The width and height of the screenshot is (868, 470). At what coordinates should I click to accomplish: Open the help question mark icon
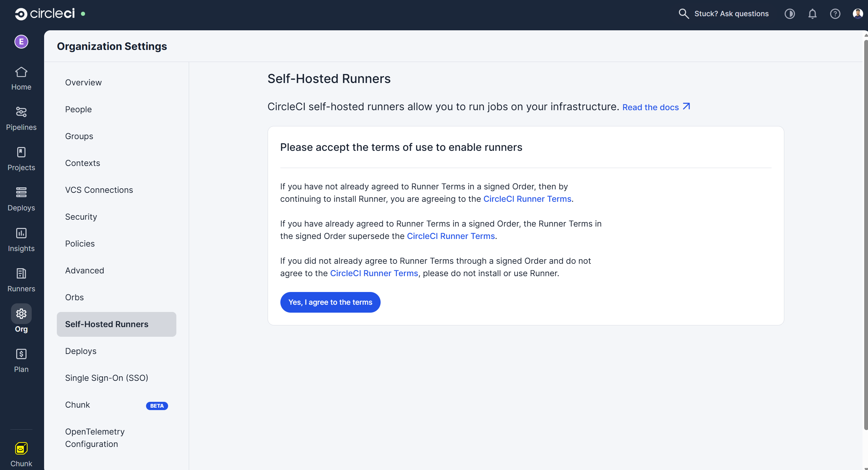click(835, 14)
